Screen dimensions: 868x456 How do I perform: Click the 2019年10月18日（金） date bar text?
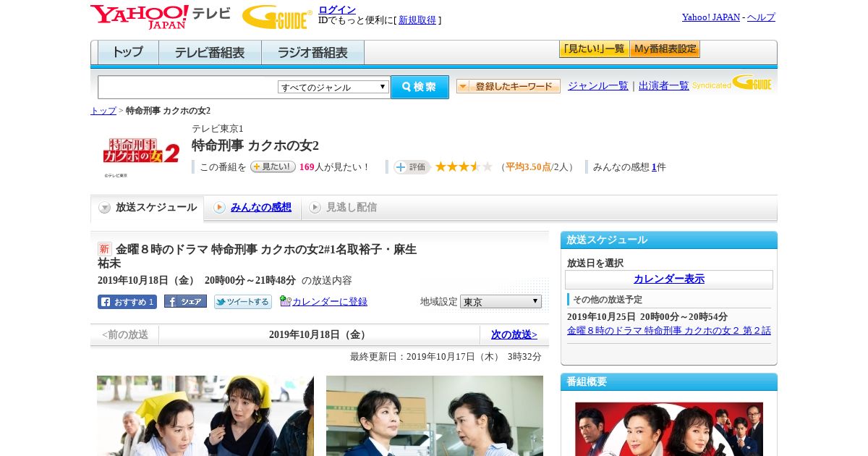pyautogui.click(x=319, y=334)
